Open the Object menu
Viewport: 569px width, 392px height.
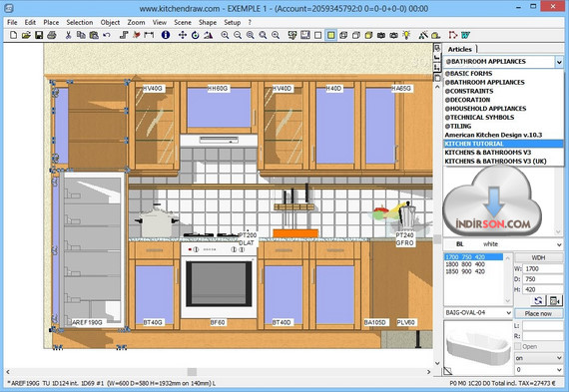[110, 22]
